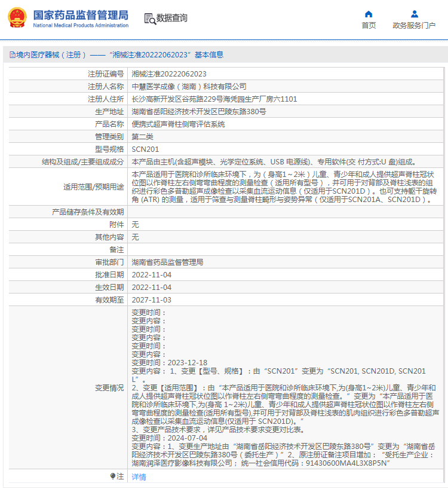Select change time 2024-07-04 line
The image size is (448, 492).
[170, 438]
